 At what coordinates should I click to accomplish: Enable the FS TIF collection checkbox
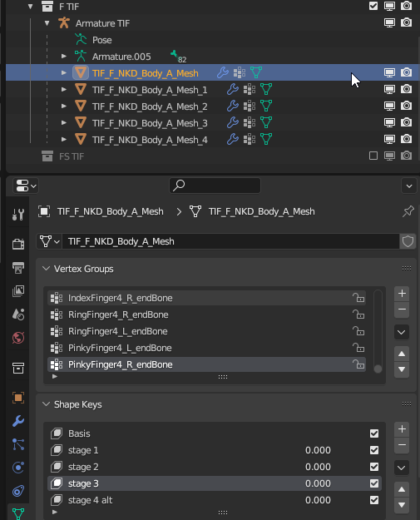pos(373,156)
